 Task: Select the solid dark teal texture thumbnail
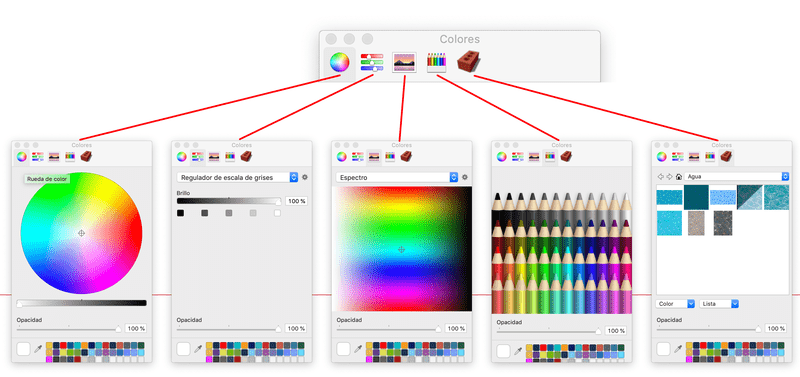pyautogui.click(x=696, y=197)
